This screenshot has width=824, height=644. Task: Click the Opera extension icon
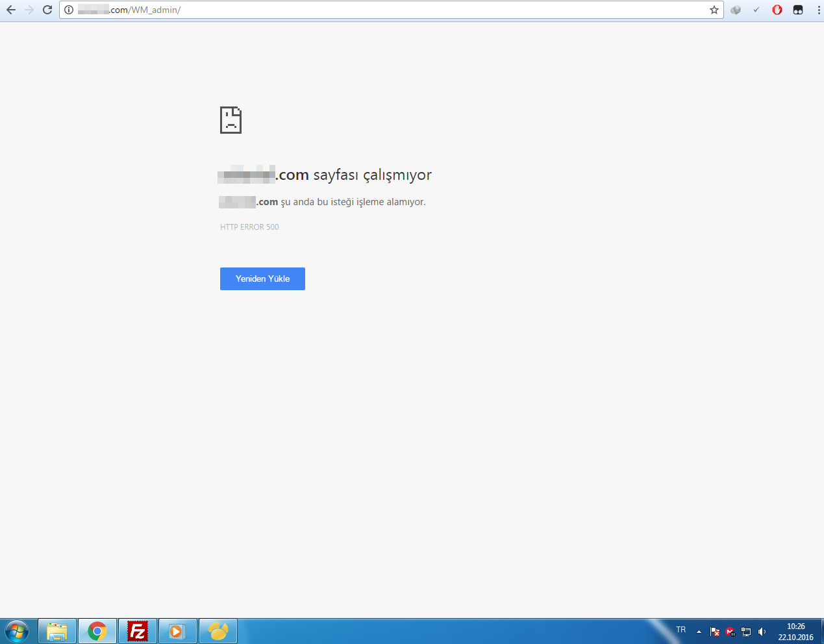coord(777,10)
